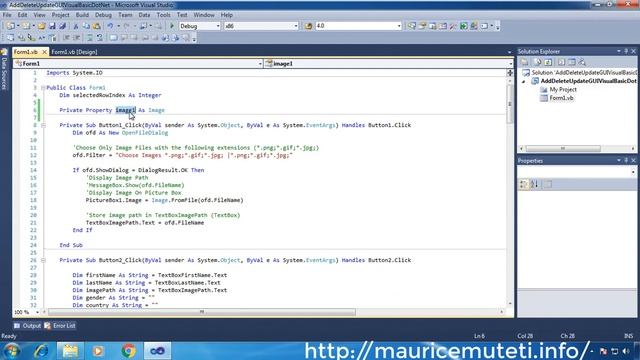Click Show All Files in Solution Explorer
The image size is (640, 360).
click(x=538, y=62)
